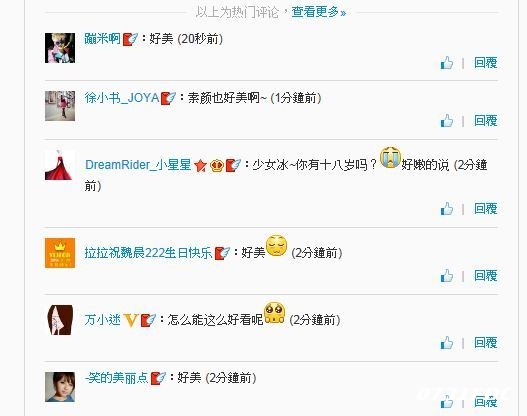Open 查看更多 to see more comments
Image resolution: width=527 pixels, height=416 pixels.
[x=319, y=12]
